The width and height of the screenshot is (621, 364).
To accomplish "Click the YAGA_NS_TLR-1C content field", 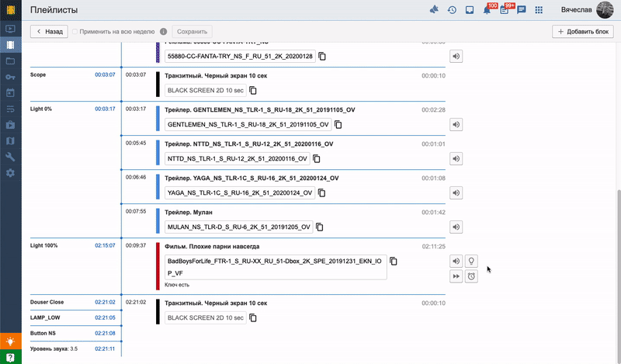I will [240, 193].
